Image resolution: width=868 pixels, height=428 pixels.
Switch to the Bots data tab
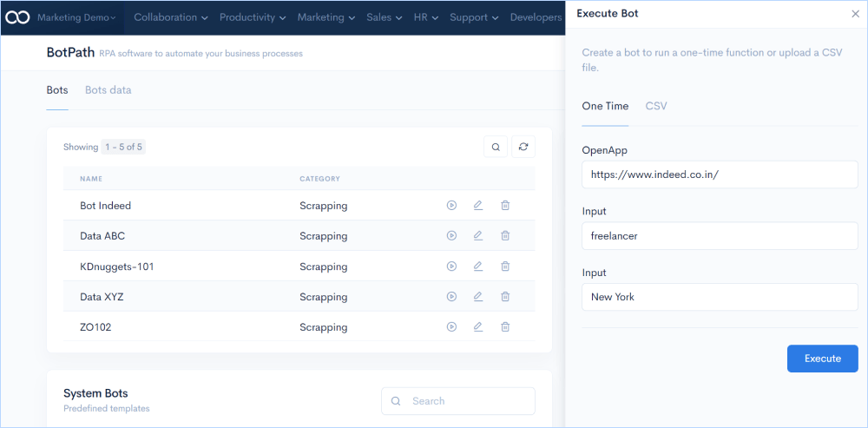tap(108, 90)
